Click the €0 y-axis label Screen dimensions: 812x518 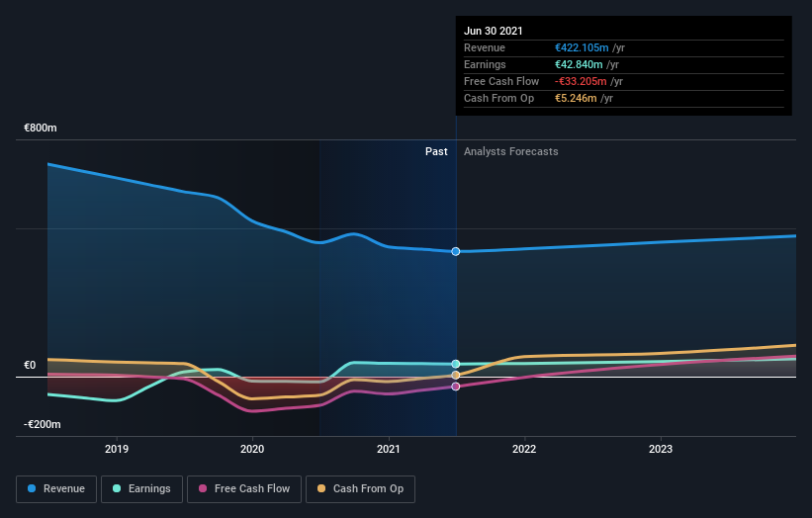point(30,366)
